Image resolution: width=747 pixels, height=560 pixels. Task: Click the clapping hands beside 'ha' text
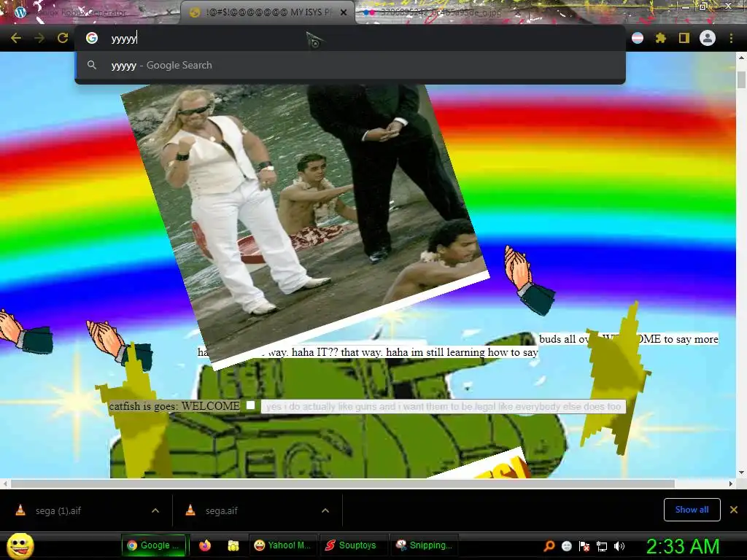coord(119,344)
